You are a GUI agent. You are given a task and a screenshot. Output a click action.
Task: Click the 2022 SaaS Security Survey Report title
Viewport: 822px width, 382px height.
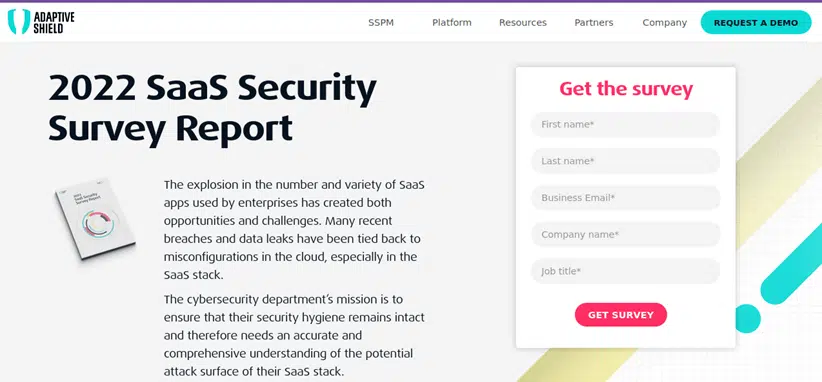click(x=212, y=108)
